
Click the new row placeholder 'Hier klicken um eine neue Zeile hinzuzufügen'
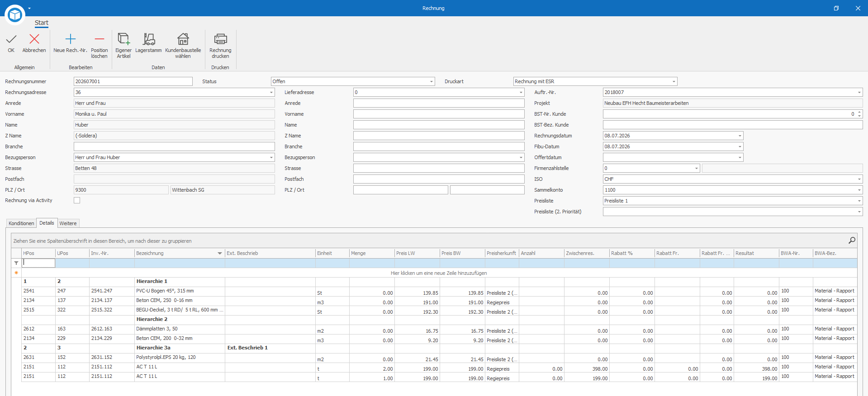click(x=439, y=273)
